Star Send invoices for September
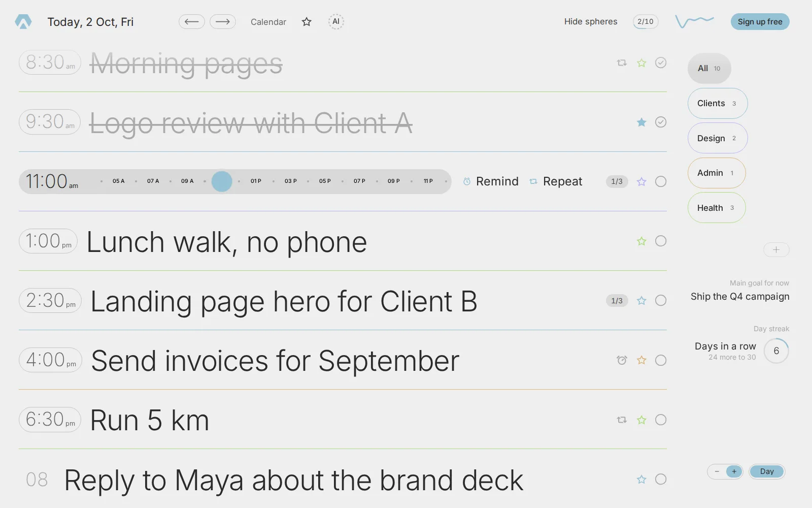This screenshot has height=508, width=812. point(641,360)
